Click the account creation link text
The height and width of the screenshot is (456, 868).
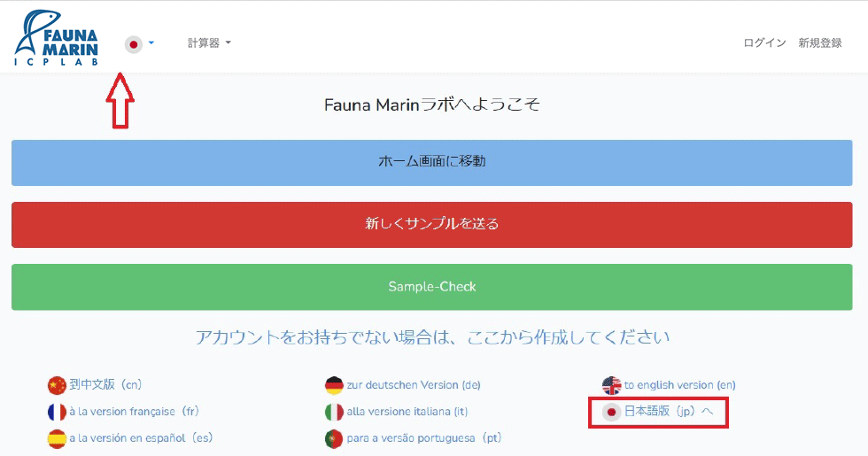click(432, 337)
